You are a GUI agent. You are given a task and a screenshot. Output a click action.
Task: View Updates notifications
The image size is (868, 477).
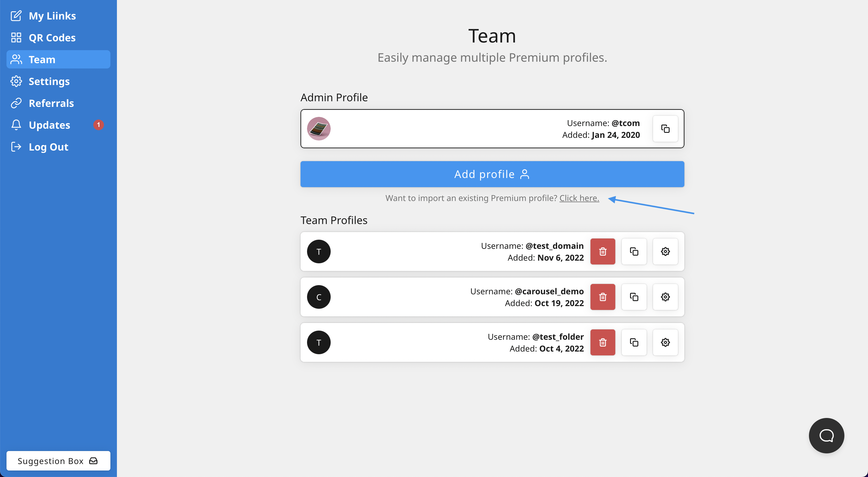[50, 125]
